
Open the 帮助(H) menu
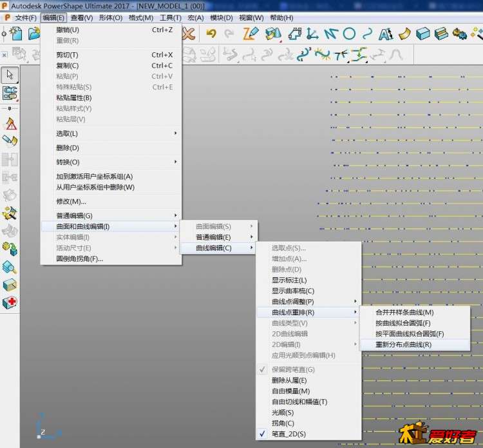click(x=281, y=18)
